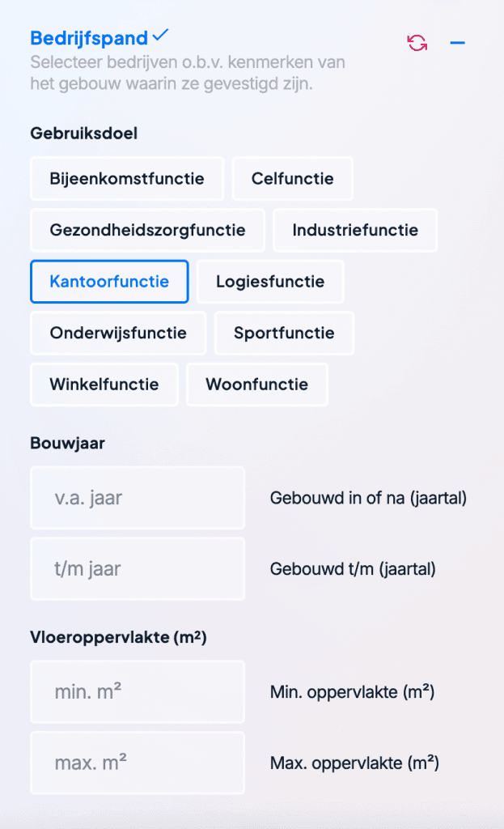Click the 'Max. oppervlakte (m²)' label
Screen dimensions: 504x829
click(x=354, y=763)
